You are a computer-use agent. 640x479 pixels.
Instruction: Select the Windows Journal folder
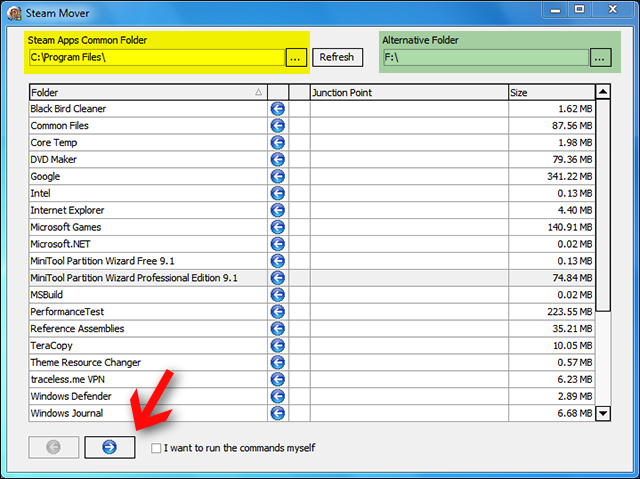[x=149, y=413]
